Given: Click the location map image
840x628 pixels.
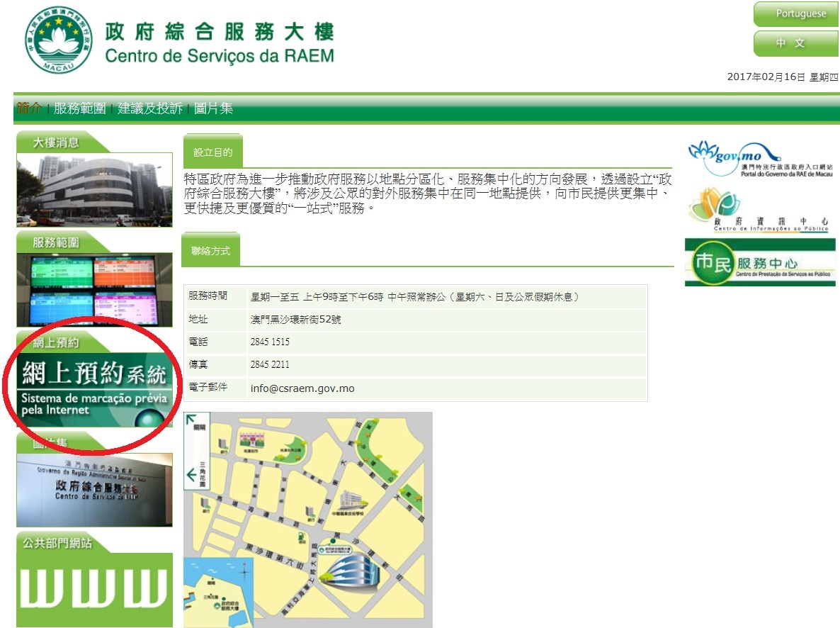Looking at the screenshot, I should tap(307, 520).
